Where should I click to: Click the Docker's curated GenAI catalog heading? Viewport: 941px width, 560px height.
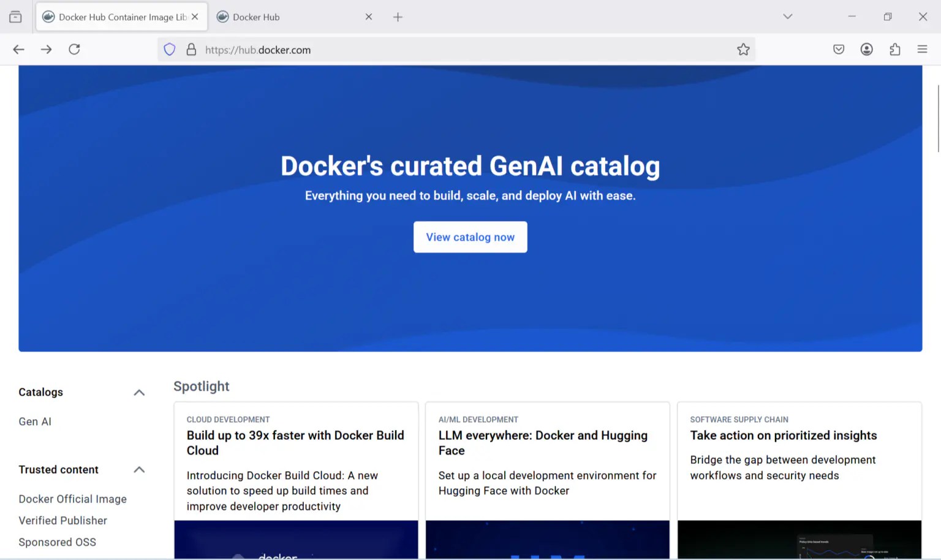[470, 166]
